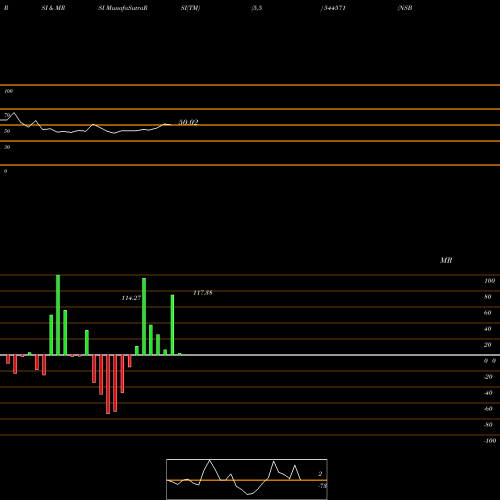Click the RSI axis label "70"
500x500 pixels.
click(7, 115)
